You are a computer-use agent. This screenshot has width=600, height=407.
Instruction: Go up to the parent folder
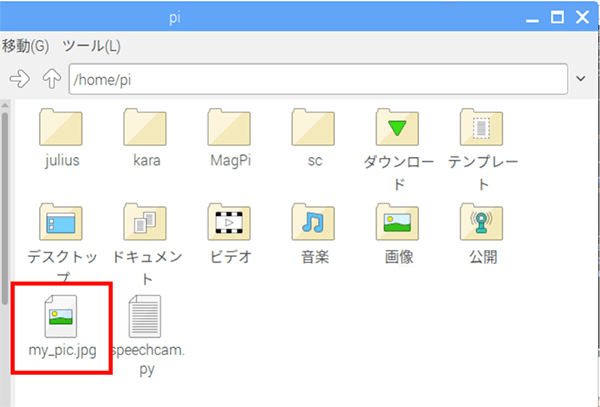[52, 79]
